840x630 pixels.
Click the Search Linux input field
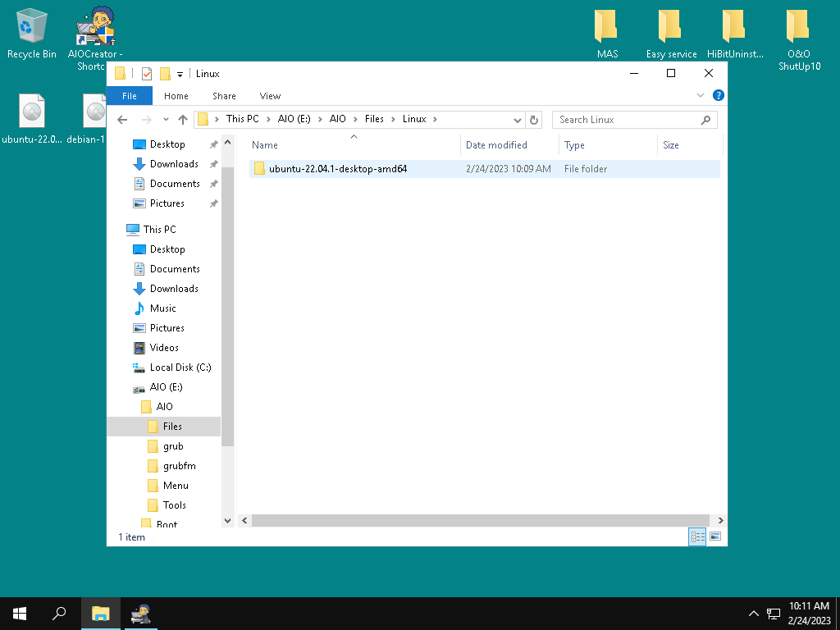point(628,120)
